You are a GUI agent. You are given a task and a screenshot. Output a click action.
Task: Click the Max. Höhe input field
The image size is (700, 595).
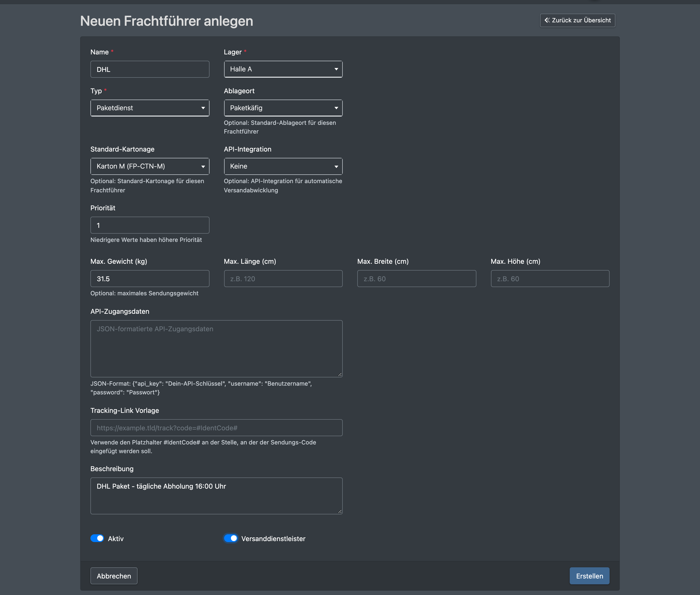[x=550, y=279]
